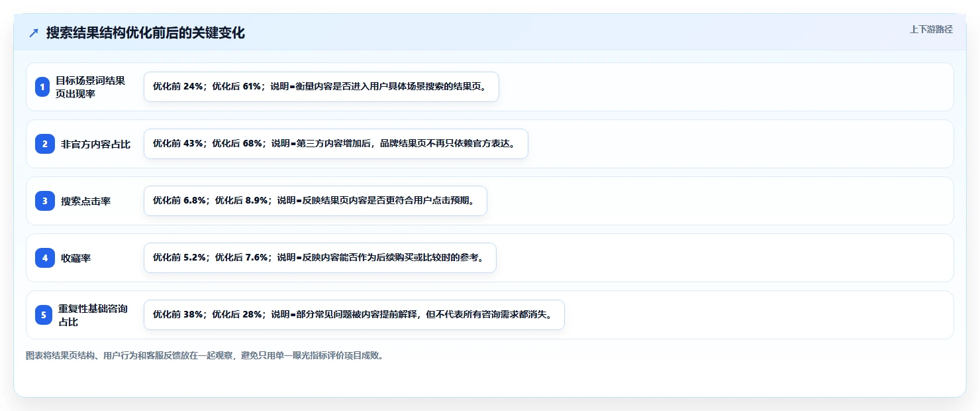
Task: Select the 目标场景词结果页出现率 label
Action: tap(90, 87)
